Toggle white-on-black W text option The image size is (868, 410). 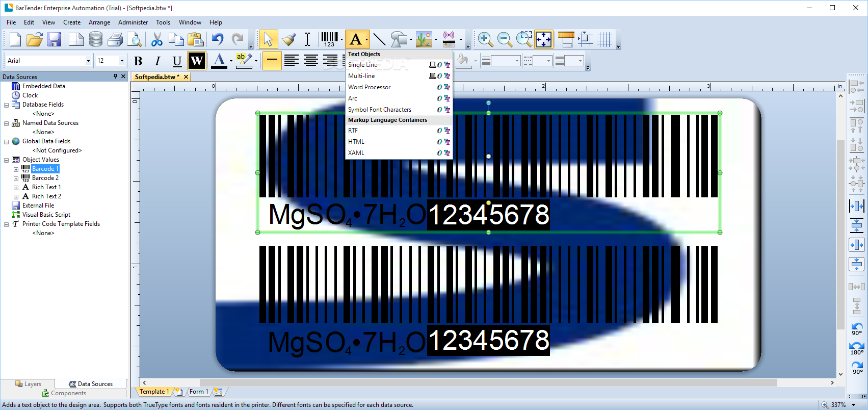click(x=197, y=61)
